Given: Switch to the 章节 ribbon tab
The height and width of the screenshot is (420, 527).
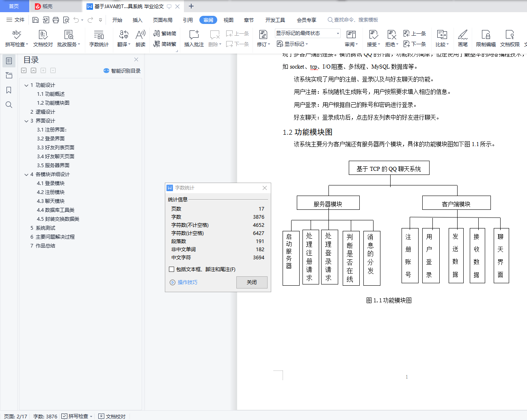Looking at the screenshot, I should (249, 20).
